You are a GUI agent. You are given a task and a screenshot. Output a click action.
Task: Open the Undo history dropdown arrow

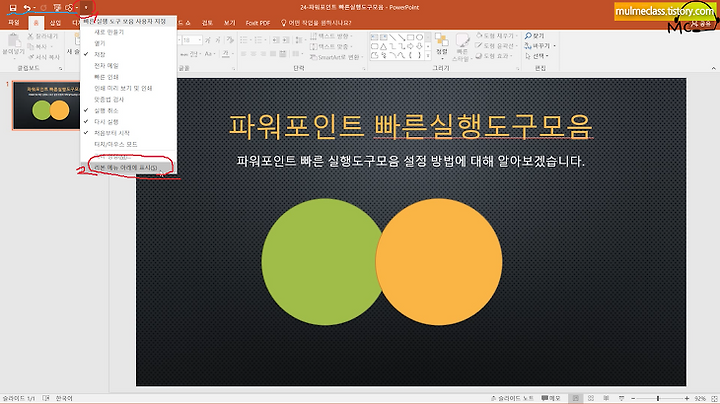click(34, 8)
